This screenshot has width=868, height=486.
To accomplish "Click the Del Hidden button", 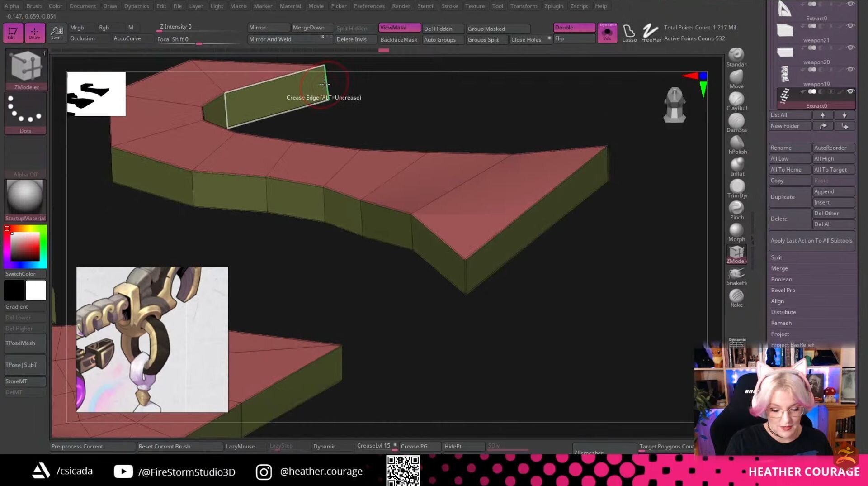I will (443, 29).
